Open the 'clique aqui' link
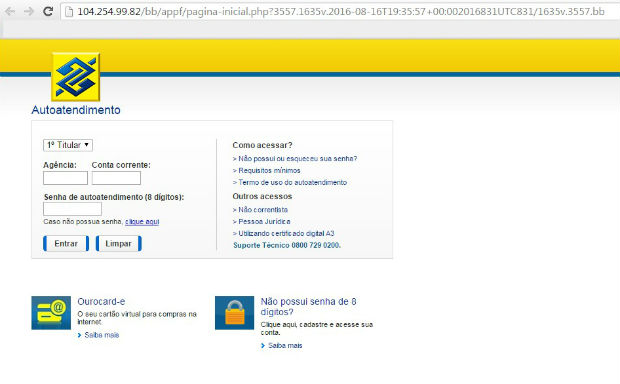Image resolution: width=620 pixels, height=384 pixels. (142, 222)
